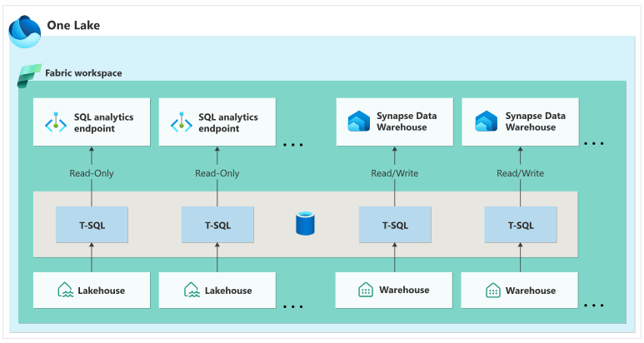Click the blue storage cylinder icon
644x343 pixels.
tap(304, 224)
